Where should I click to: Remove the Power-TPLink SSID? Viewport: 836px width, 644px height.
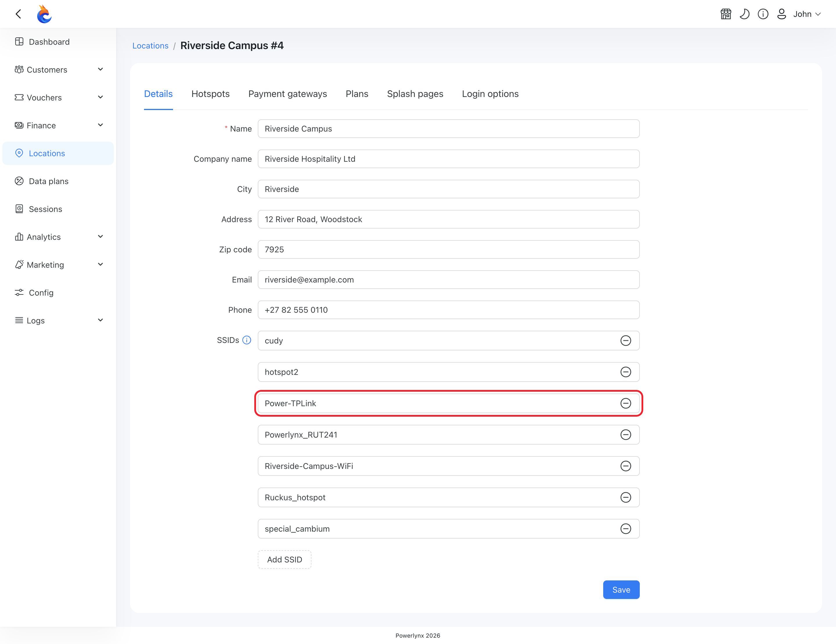[626, 403]
